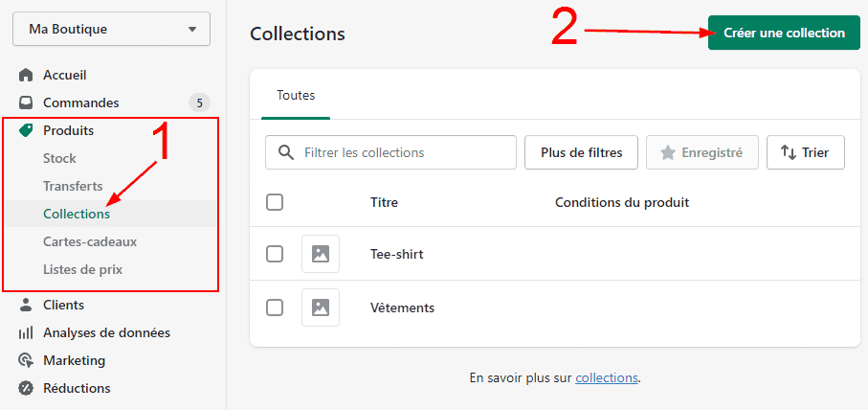Viewport: 868px width, 410px height.
Task: Check the Vêtements collection checkbox
Action: pyautogui.click(x=275, y=307)
